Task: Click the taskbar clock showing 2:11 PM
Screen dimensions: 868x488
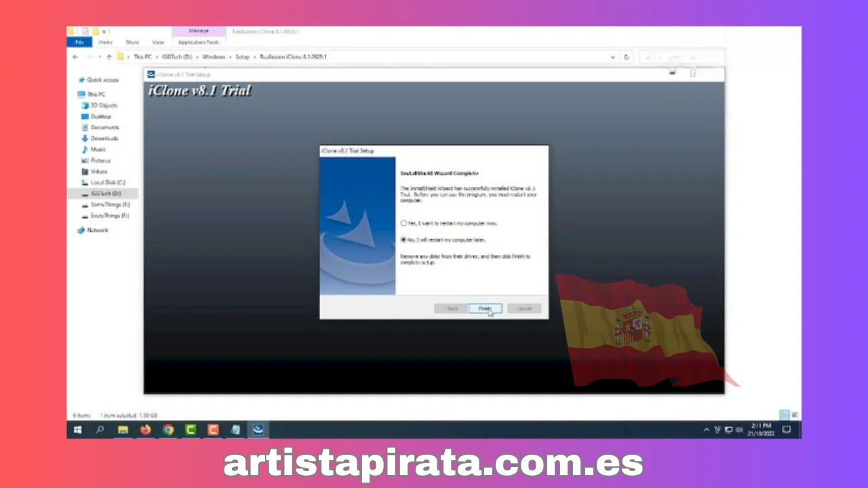Action: tap(761, 430)
